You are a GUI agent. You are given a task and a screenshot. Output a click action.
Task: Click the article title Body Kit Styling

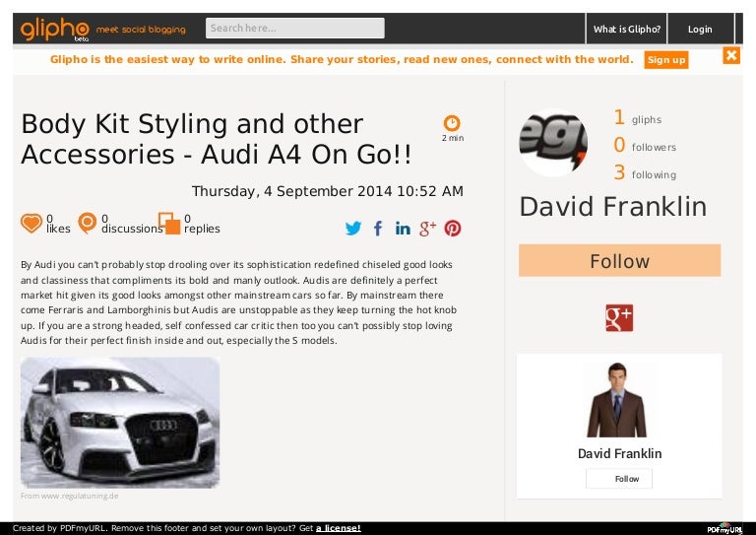click(x=217, y=139)
